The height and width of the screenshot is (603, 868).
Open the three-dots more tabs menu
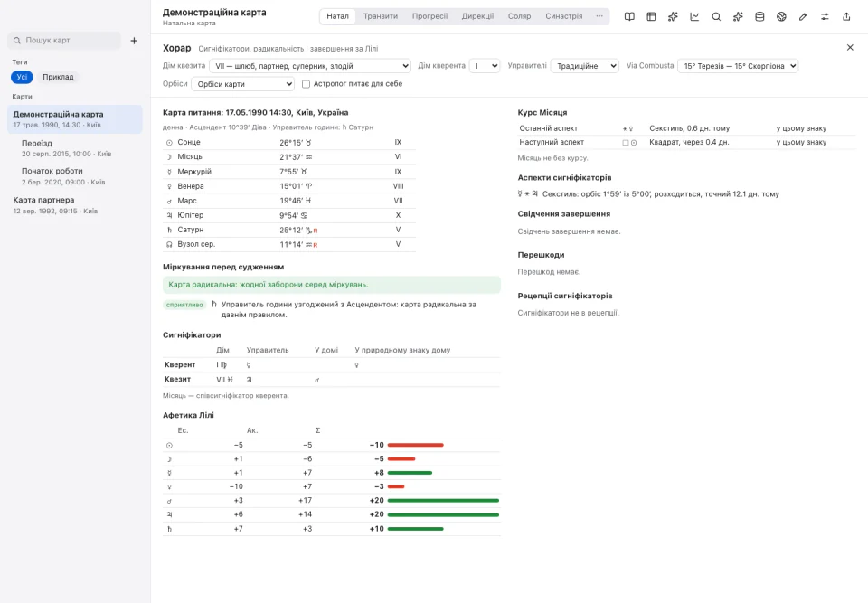point(599,16)
